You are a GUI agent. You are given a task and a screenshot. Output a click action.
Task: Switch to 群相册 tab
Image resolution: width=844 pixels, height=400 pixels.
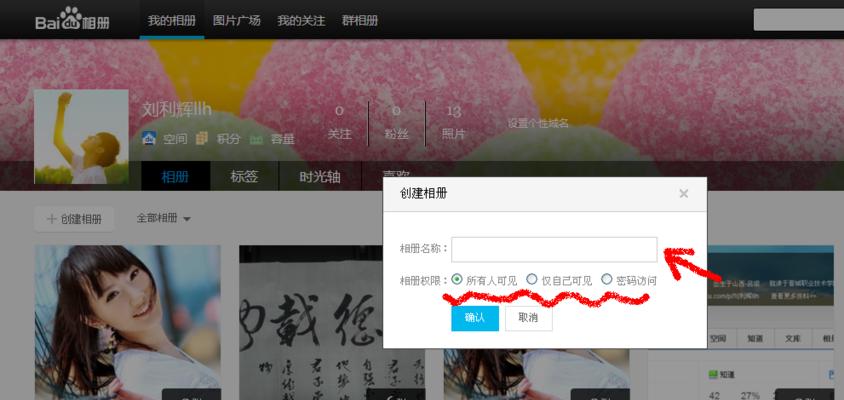coord(360,20)
